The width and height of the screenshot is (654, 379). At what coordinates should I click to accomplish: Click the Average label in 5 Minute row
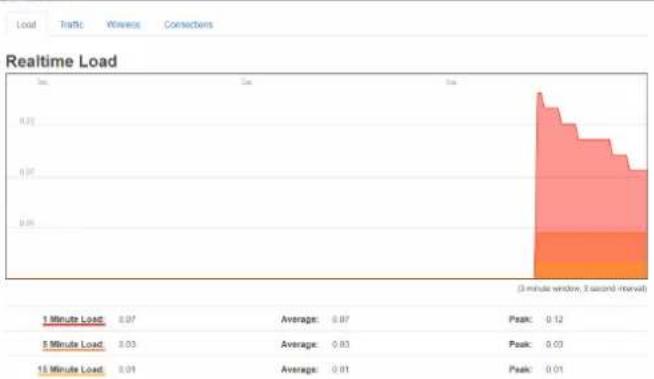coord(299,344)
